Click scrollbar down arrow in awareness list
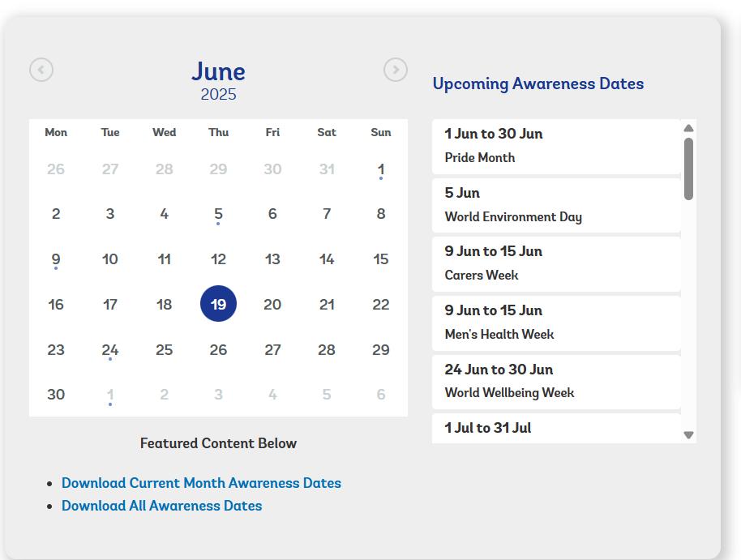Viewport: 741px width, 560px height. pos(688,434)
